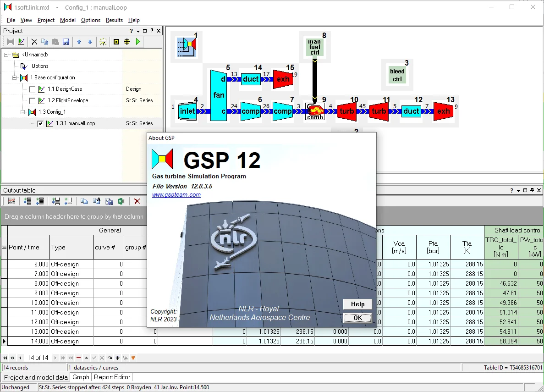This screenshot has height=392, width=544.
Task: Click the delete X icon in Project toolbar
Action: 34,42
